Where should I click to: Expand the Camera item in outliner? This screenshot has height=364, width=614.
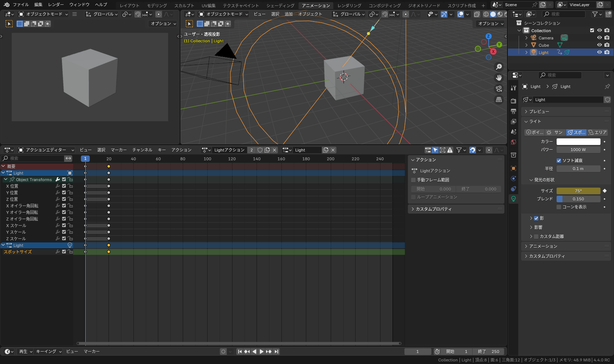click(x=526, y=38)
